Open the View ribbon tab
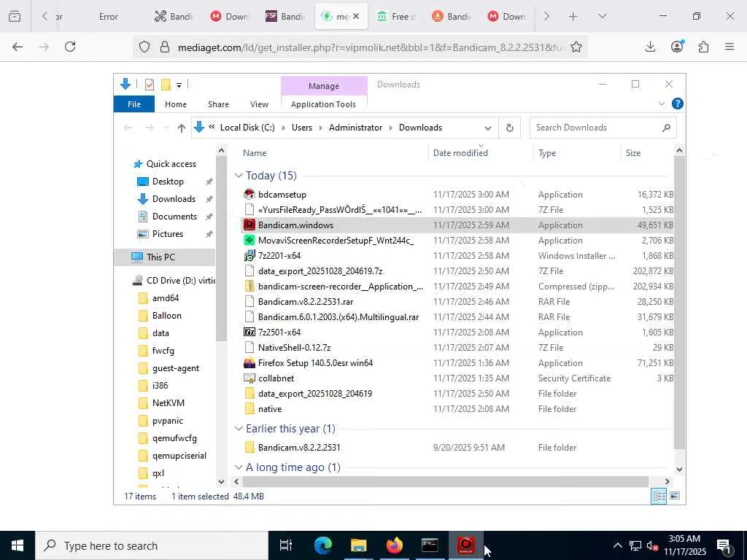The width and height of the screenshot is (747, 560). click(x=259, y=104)
